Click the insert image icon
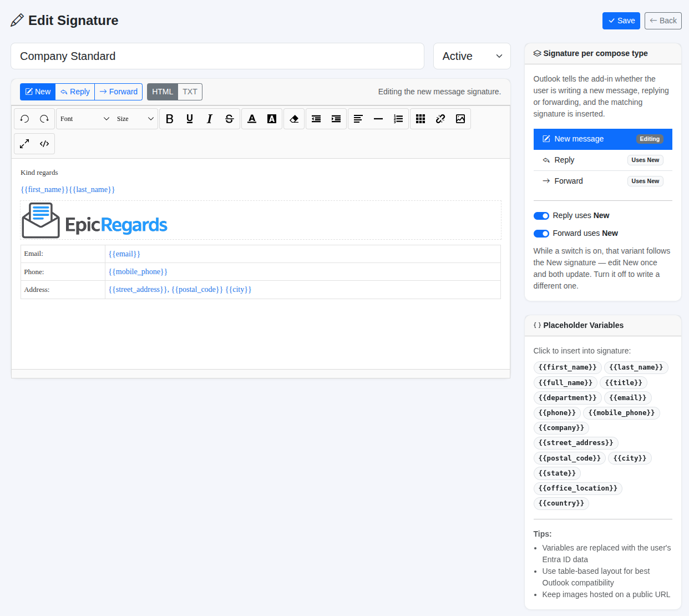Screen dimensions: 689x616 pos(460,119)
